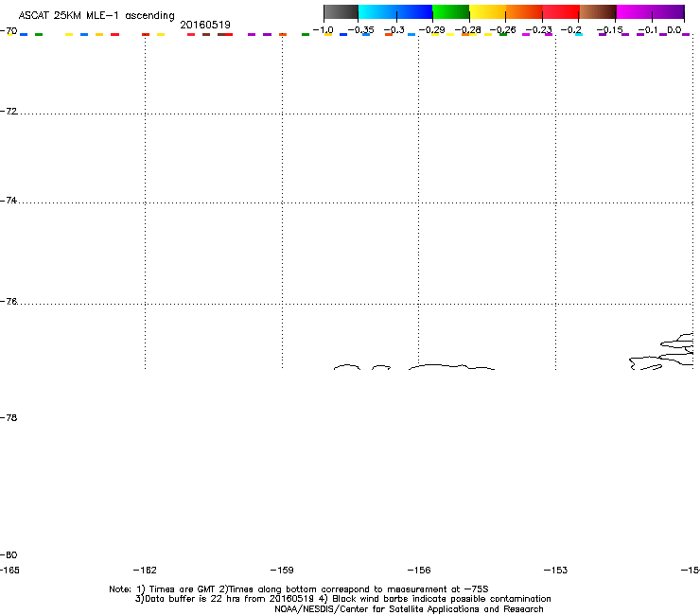
Task: Click the -0.15 color scale label
Action: tap(609, 30)
